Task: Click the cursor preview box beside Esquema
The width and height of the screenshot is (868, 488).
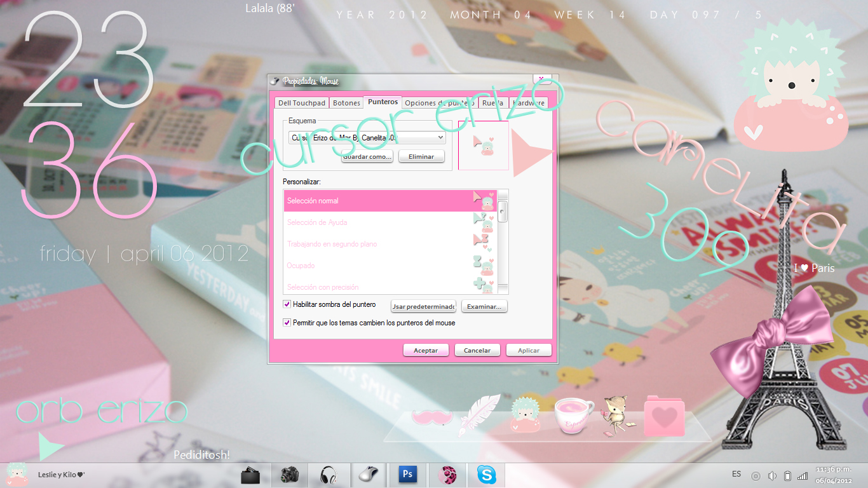Action: click(484, 146)
